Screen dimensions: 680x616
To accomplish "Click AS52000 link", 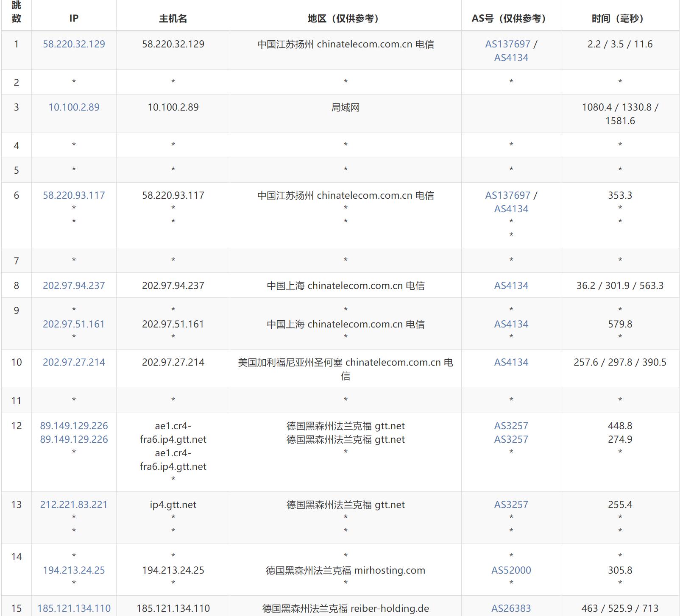I will pyautogui.click(x=511, y=570).
